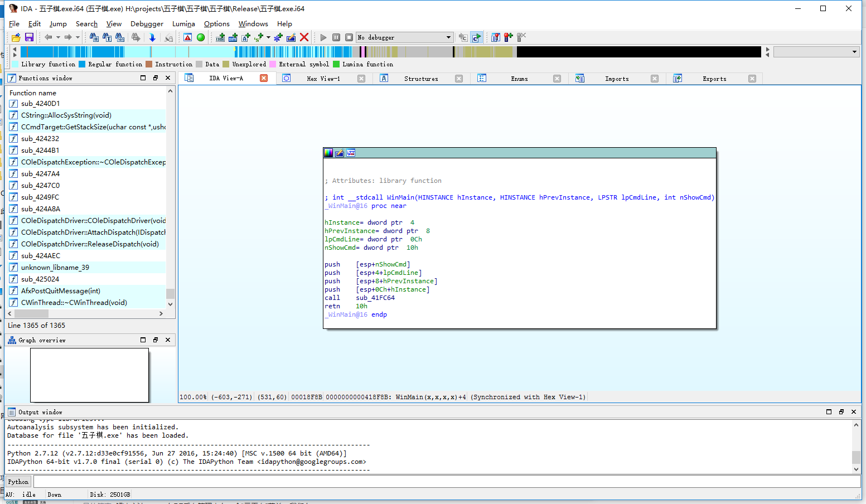Switch to the Imports tab
Image resolution: width=866 pixels, height=504 pixels.
pyautogui.click(x=617, y=79)
